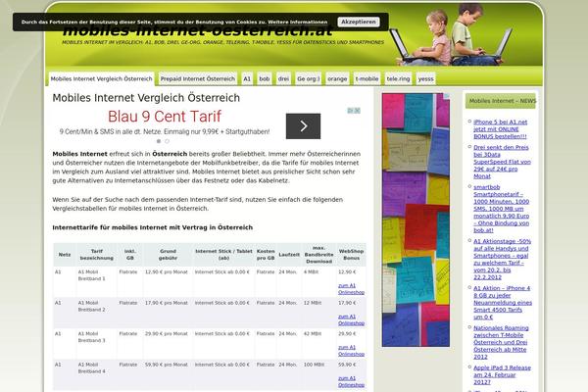Open Weitere Informationen cookie link
Screen dimensions: 588x392
click(x=297, y=23)
